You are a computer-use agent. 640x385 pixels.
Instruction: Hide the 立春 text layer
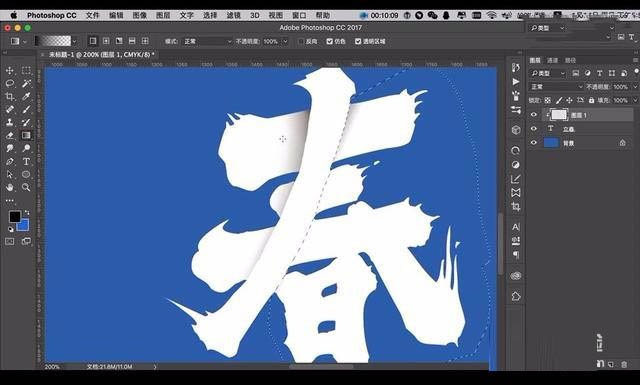pyautogui.click(x=534, y=129)
